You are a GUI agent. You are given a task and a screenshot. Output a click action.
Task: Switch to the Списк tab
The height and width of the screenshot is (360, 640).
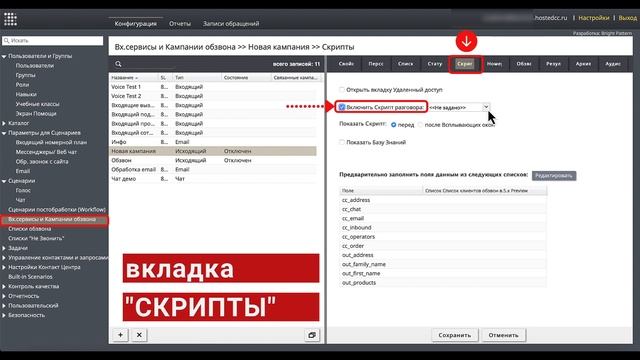pos(405,64)
